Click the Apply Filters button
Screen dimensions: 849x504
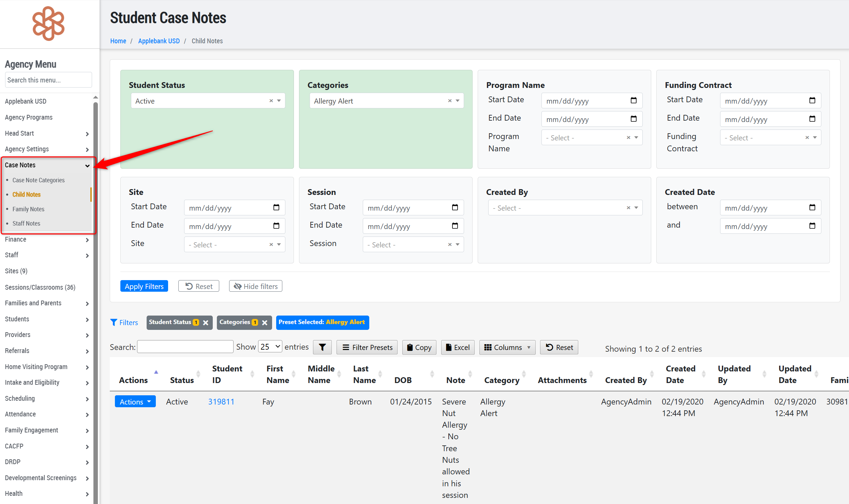[144, 286]
